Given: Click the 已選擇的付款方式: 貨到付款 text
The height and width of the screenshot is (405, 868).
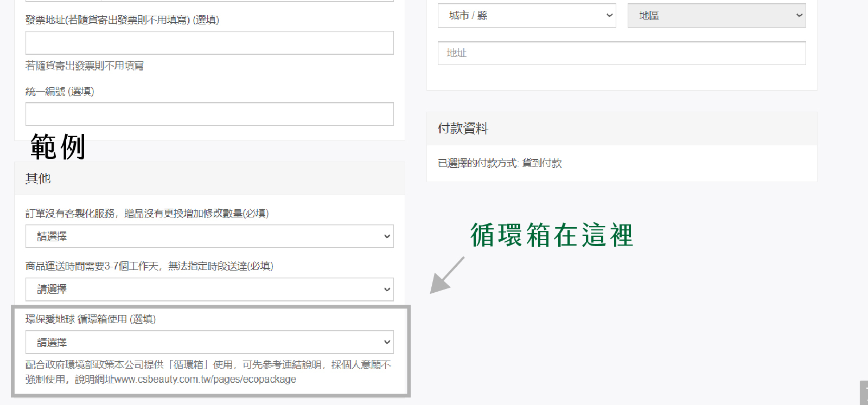Looking at the screenshot, I should point(500,163).
